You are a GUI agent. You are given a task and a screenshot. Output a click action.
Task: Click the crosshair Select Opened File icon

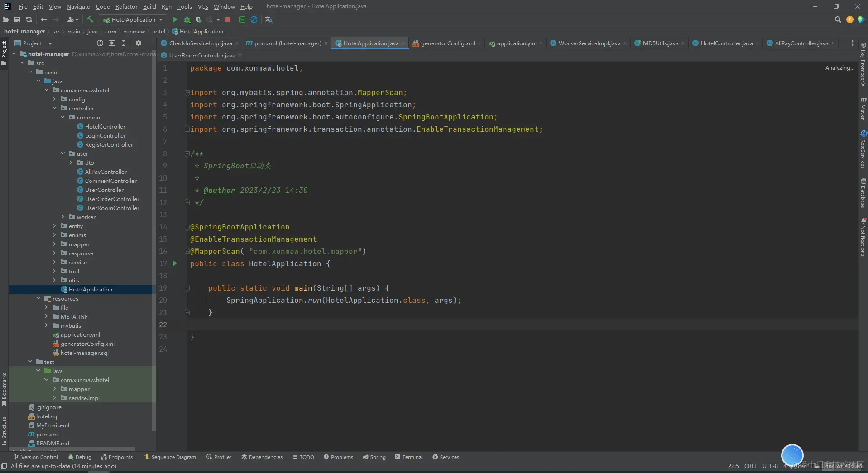tap(100, 43)
